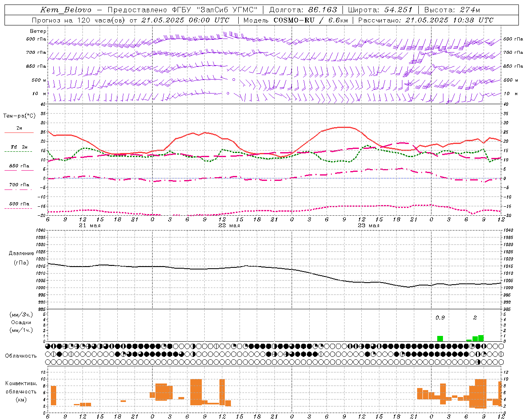Image resolution: width=525 pixels, height=420 pixels.
Task: Click the date label 22 мая
Action: point(229,226)
